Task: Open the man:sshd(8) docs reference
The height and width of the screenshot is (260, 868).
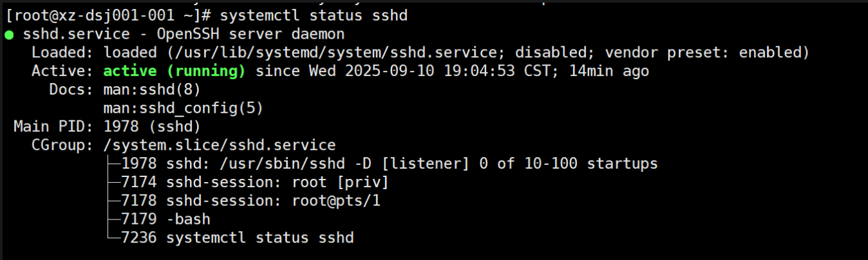Action: pos(152,89)
